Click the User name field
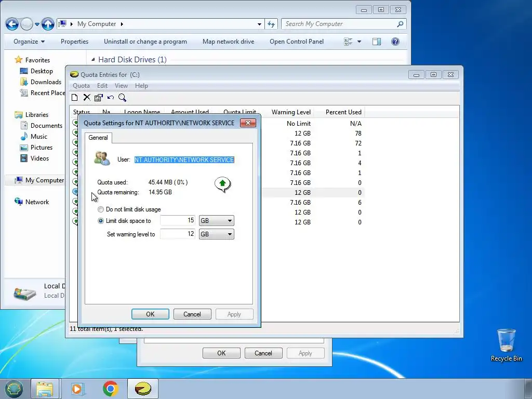The image size is (532, 399). [184, 160]
